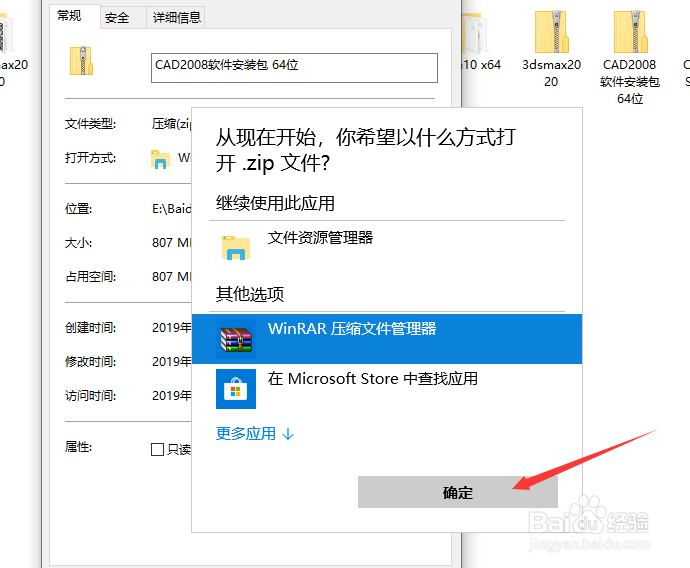
Task: Click the 打开方式 explorer icon in properties
Action: pos(160,159)
